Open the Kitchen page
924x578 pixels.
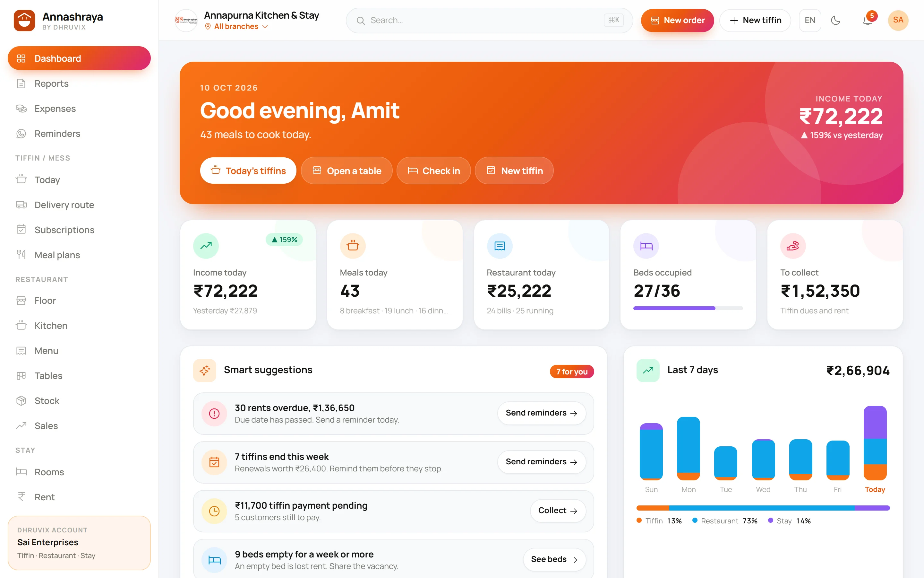[x=79, y=326]
